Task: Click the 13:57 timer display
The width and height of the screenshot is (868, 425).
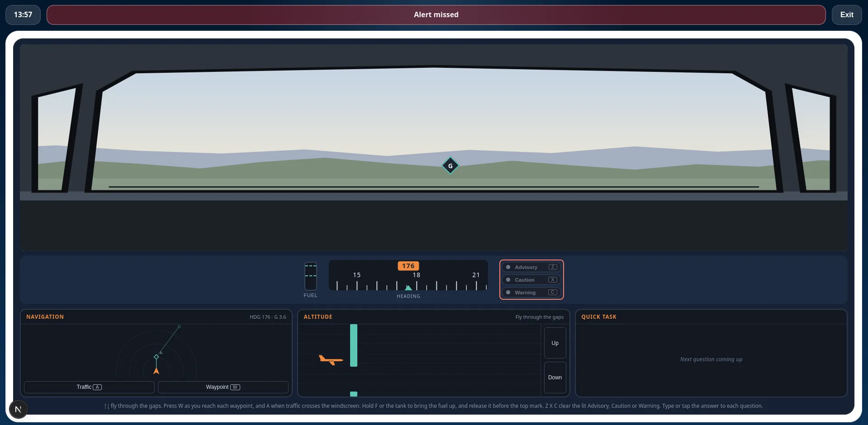Action: point(23,15)
